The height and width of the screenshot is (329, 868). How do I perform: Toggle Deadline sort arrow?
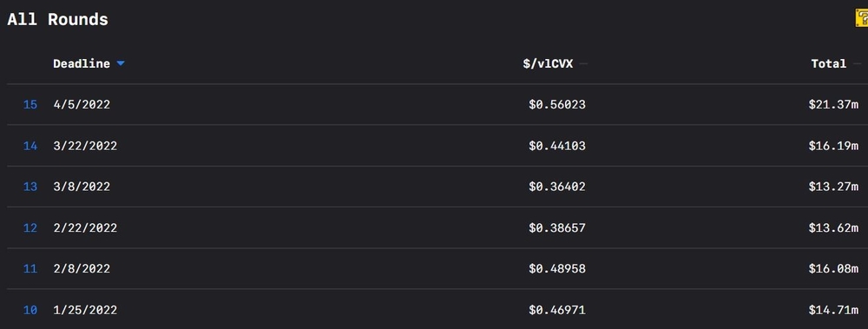coord(121,63)
